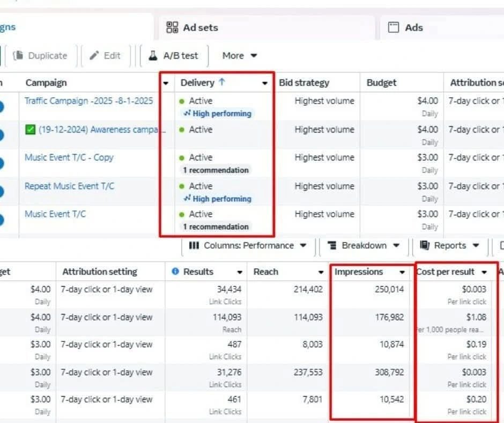Open the Impressions column dropdown arrow
This screenshot has width=504, height=423.
[402, 272]
